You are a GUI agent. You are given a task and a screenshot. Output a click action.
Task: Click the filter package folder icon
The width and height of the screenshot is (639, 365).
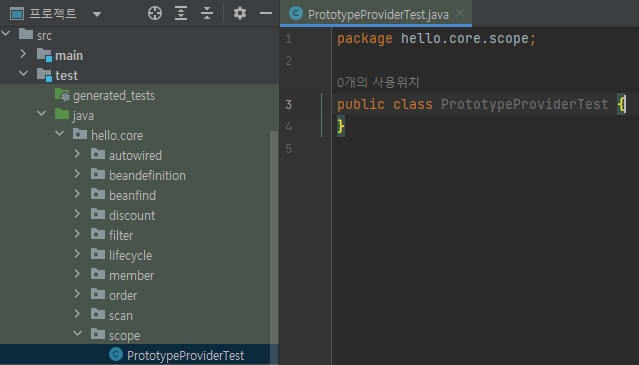98,234
